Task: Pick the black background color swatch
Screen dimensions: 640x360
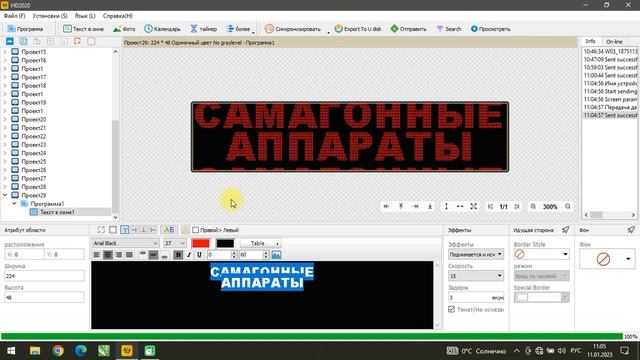Action: (225, 243)
